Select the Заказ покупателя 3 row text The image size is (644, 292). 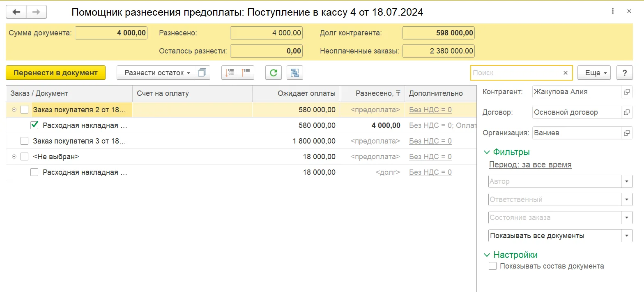[x=79, y=141]
